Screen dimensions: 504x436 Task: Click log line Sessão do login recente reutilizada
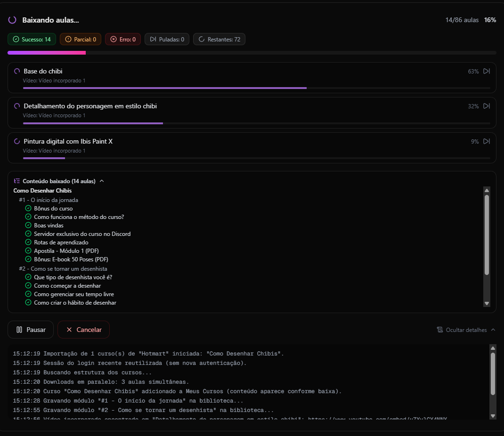coord(130,363)
